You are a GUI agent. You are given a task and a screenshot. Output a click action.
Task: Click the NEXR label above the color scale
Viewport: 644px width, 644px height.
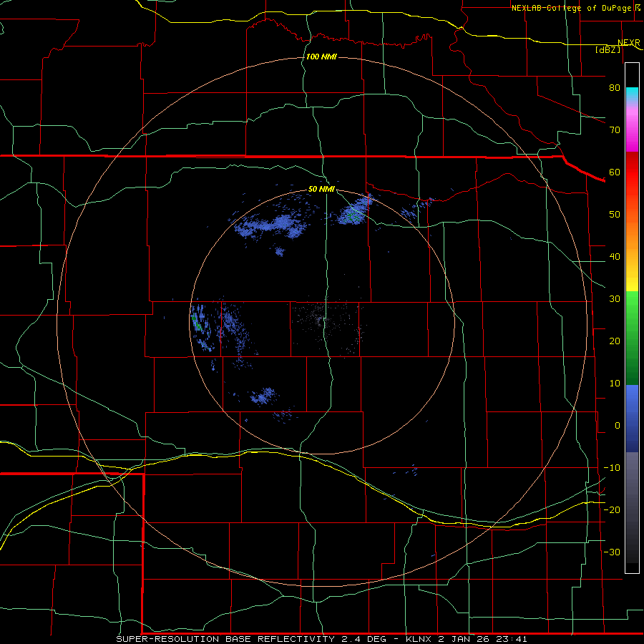(628, 43)
